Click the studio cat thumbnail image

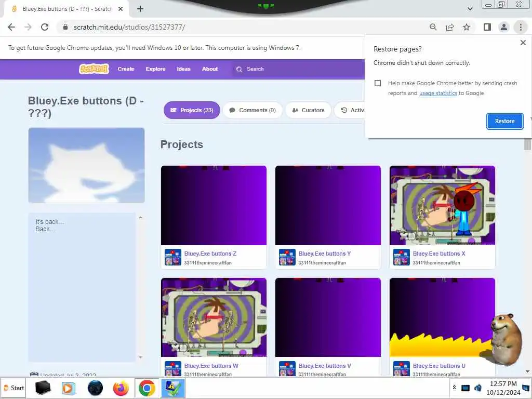point(87,165)
